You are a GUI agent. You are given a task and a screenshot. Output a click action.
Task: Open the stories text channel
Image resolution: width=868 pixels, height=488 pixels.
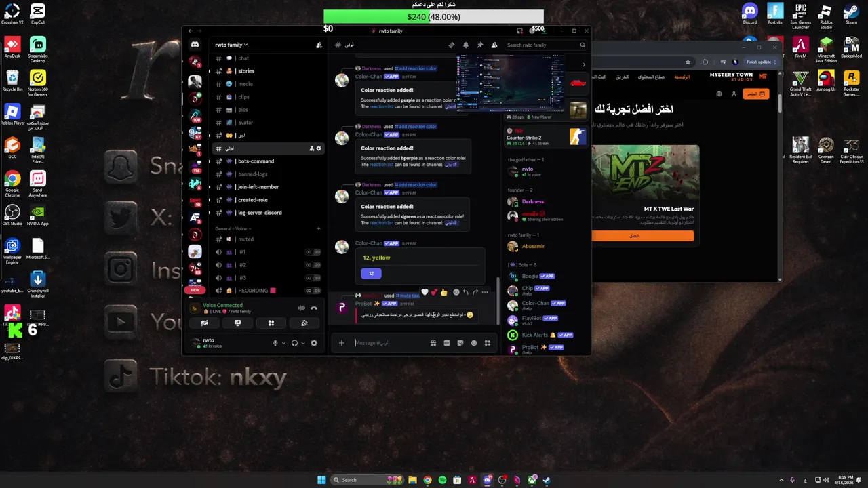point(267,71)
